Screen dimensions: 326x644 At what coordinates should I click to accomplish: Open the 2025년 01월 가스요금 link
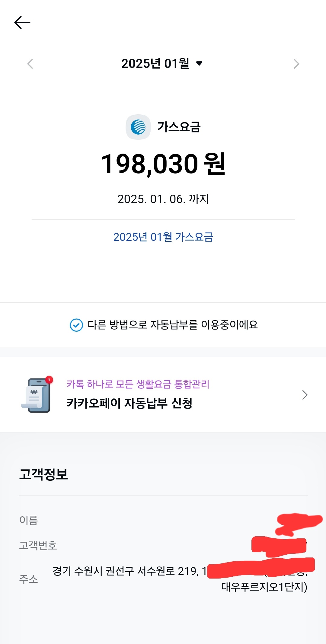pos(163,237)
